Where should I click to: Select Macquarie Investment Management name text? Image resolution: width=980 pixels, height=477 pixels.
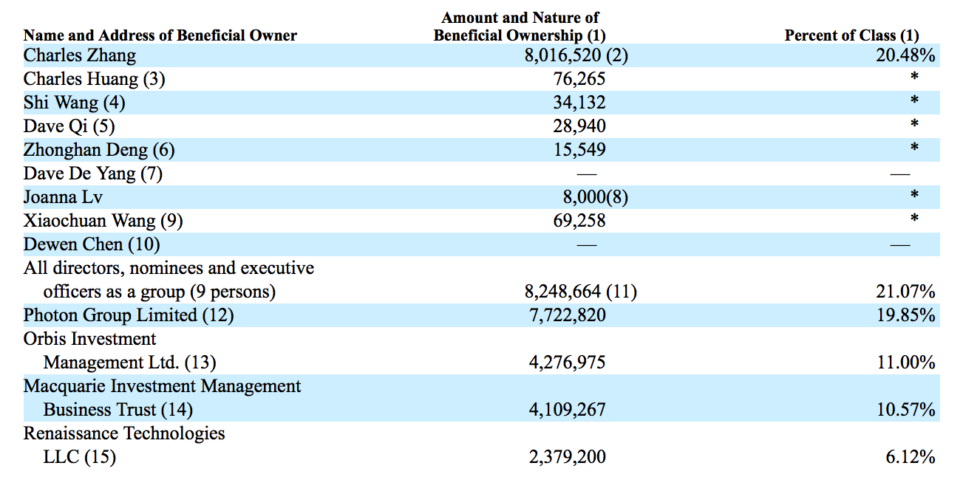coord(163,386)
